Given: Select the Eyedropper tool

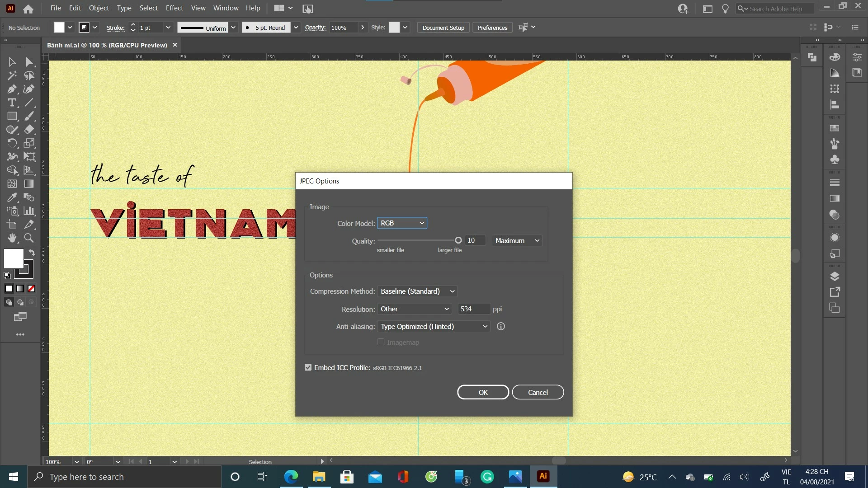Looking at the screenshot, I should 12,197.
